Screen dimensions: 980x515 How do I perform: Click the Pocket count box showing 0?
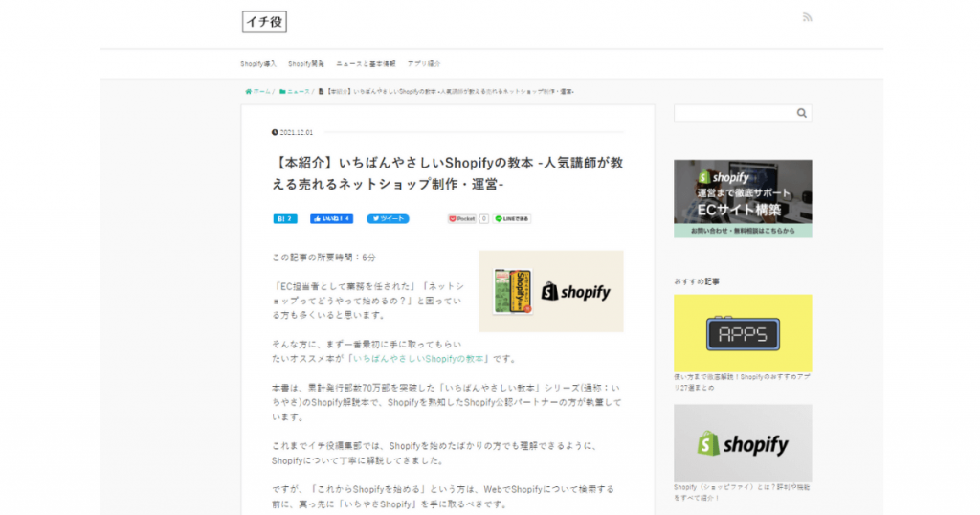[x=483, y=219]
